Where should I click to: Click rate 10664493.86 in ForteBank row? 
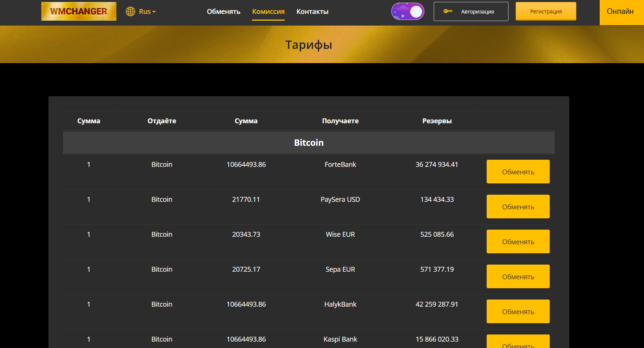point(246,165)
